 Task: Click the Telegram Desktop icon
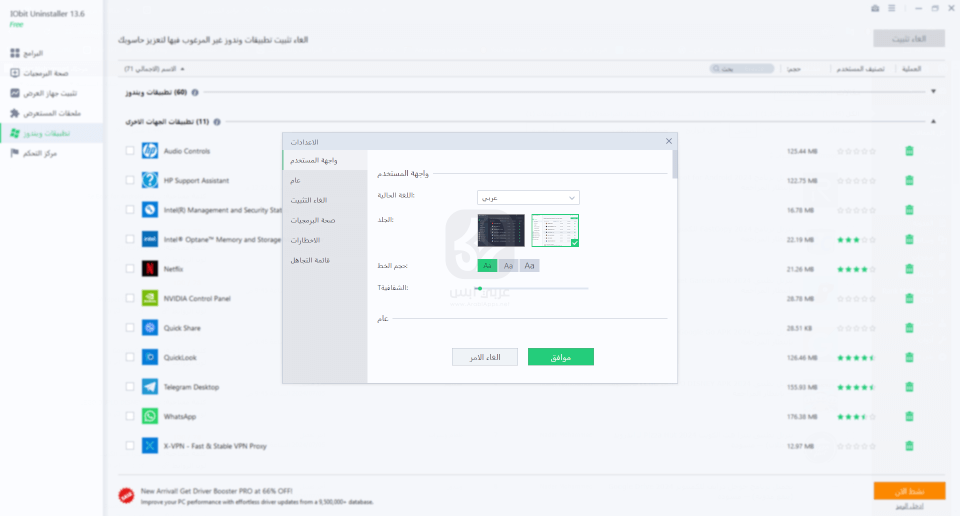150,387
